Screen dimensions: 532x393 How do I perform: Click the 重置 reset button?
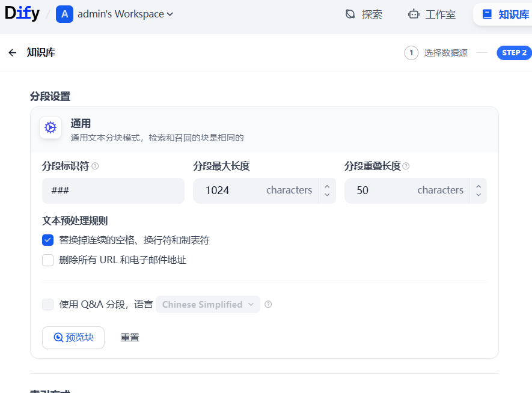click(130, 337)
